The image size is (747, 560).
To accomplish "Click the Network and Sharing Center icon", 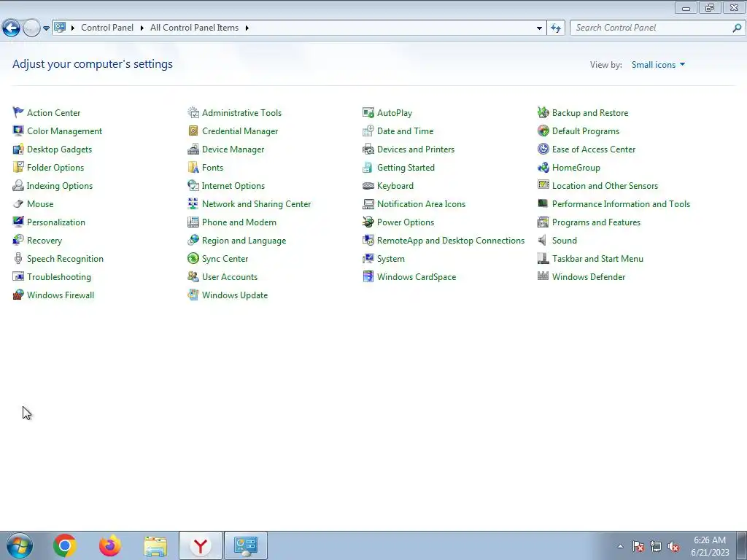I will 193,204.
